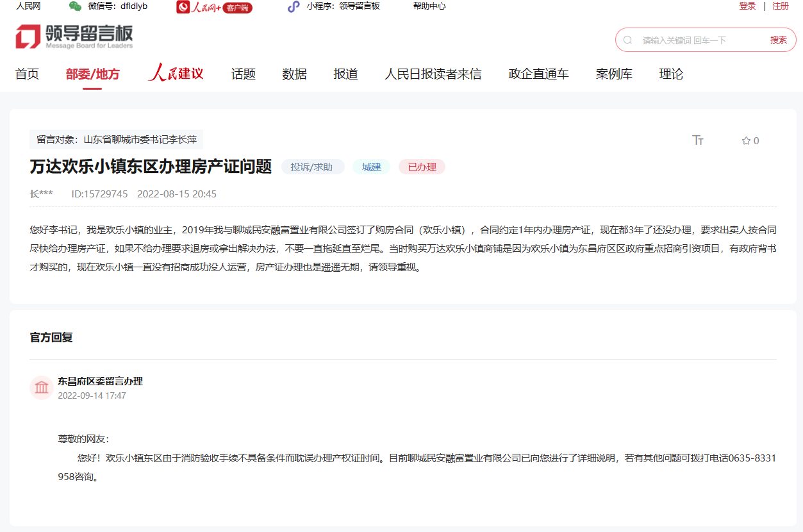This screenshot has width=803, height=532.
Task: Click the reply time 2022-09-14 17:47
Action: (x=92, y=395)
